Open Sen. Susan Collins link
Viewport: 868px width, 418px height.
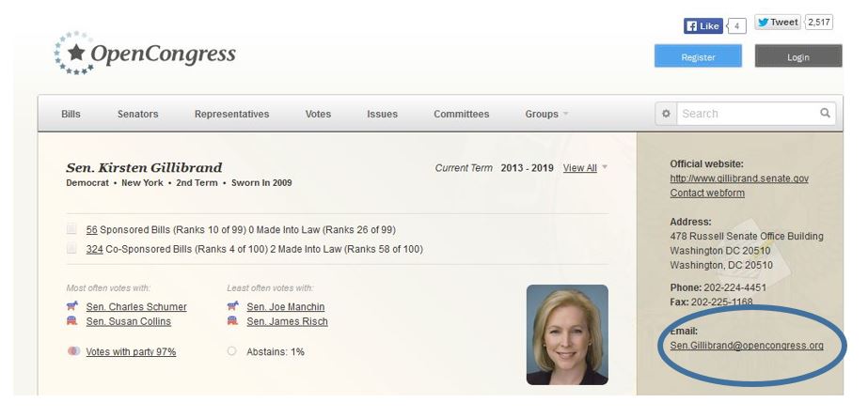pyautogui.click(x=129, y=321)
